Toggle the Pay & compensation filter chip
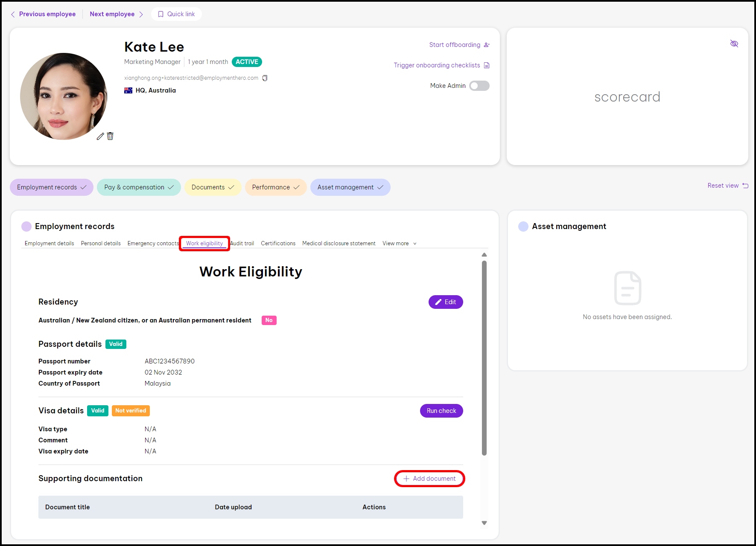This screenshot has width=756, height=546. click(139, 187)
